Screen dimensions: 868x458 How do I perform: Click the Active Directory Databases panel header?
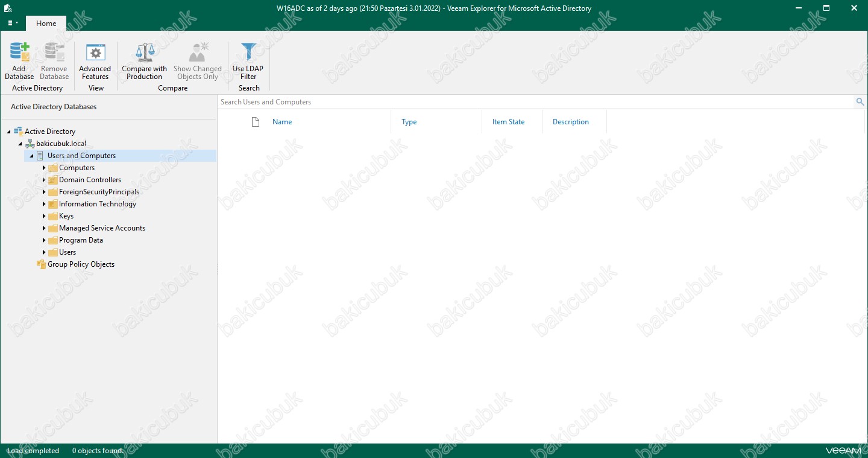pyautogui.click(x=54, y=107)
